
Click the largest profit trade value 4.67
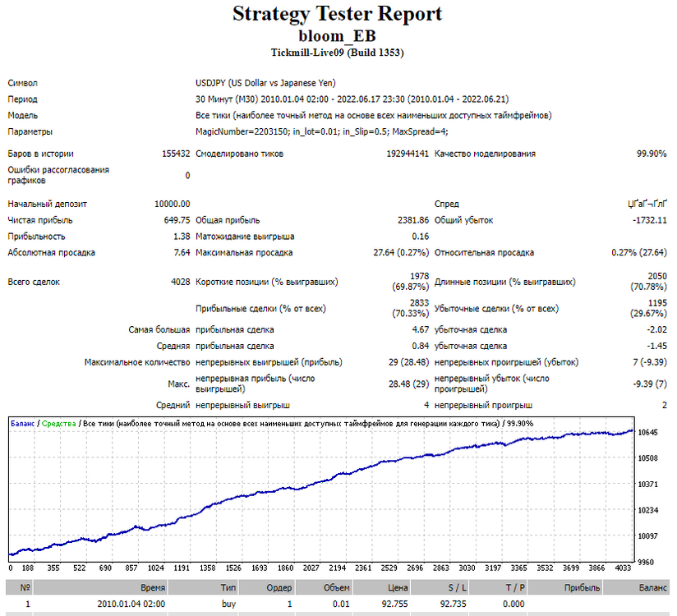pyautogui.click(x=420, y=330)
